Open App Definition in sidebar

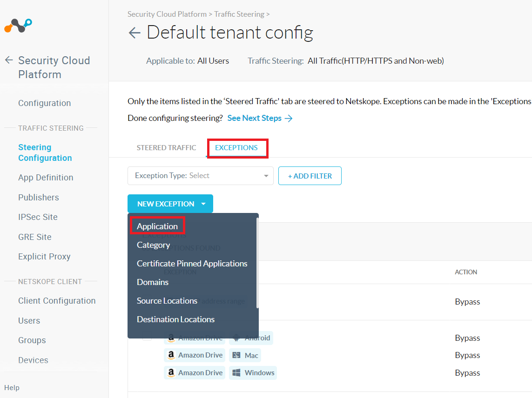coord(46,178)
